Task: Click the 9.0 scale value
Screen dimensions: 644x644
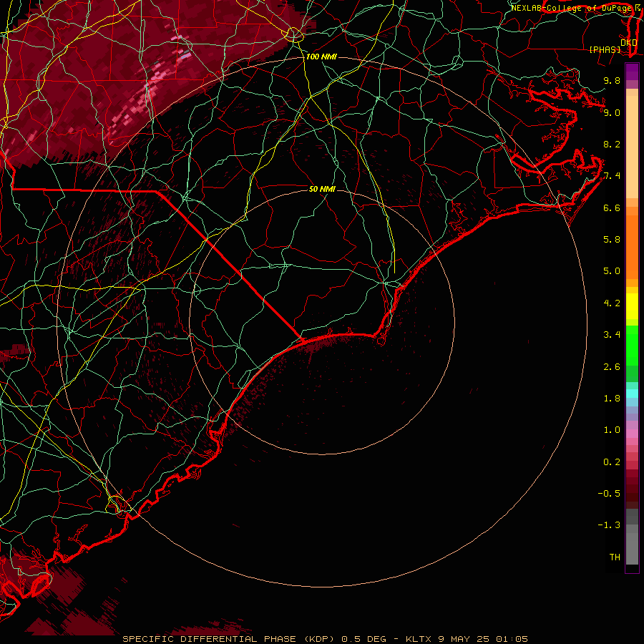Action: [x=612, y=112]
